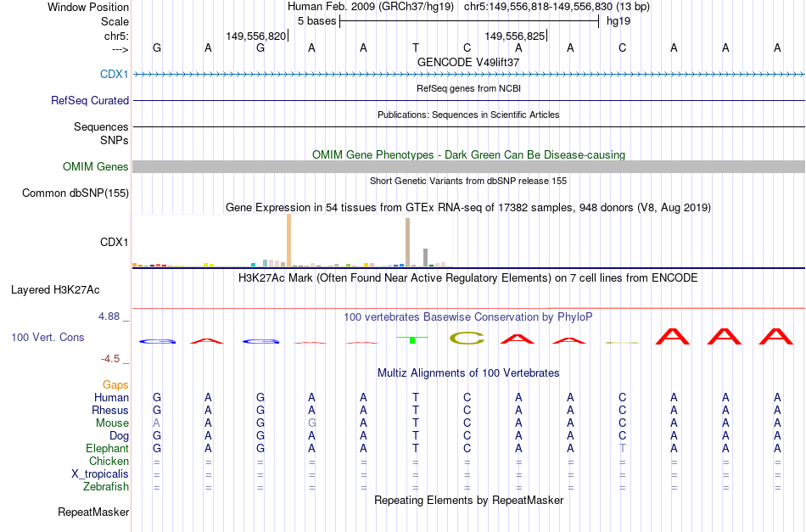Click the OMIM Gene Phenotypes green title
The height and width of the screenshot is (532, 806).
coord(468,154)
